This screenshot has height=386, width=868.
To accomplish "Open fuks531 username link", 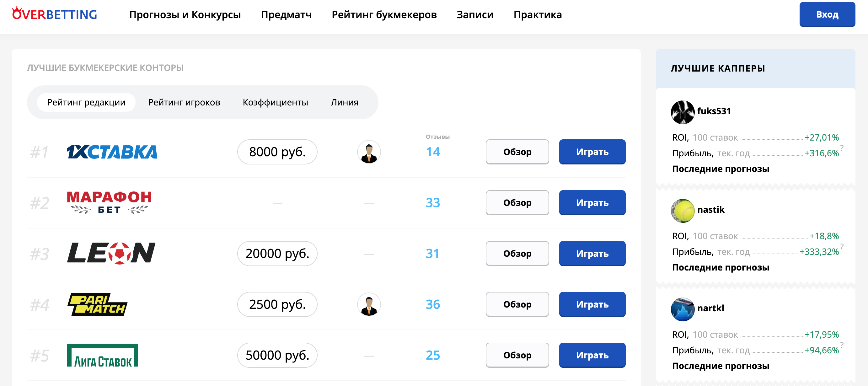I will coord(714,111).
